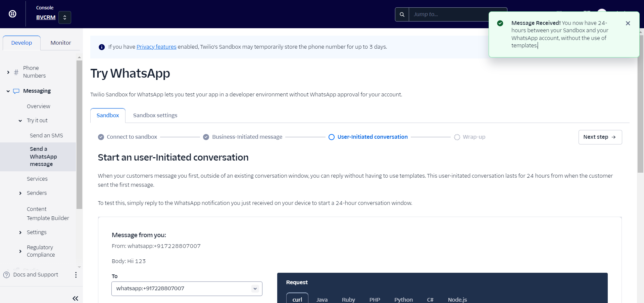Open Send an SMS
This screenshot has width=644, height=303.
coord(46,135)
